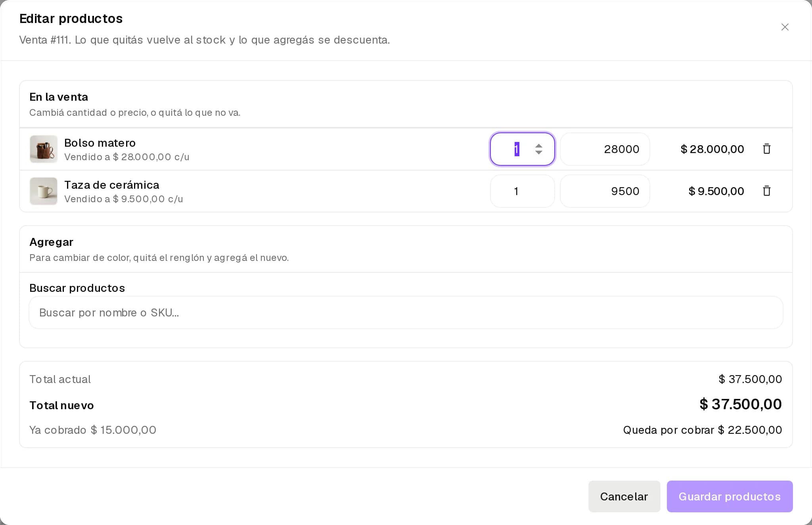Click the $ 28.000,00 row subtotal
This screenshot has width=812, height=525.
click(x=712, y=149)
